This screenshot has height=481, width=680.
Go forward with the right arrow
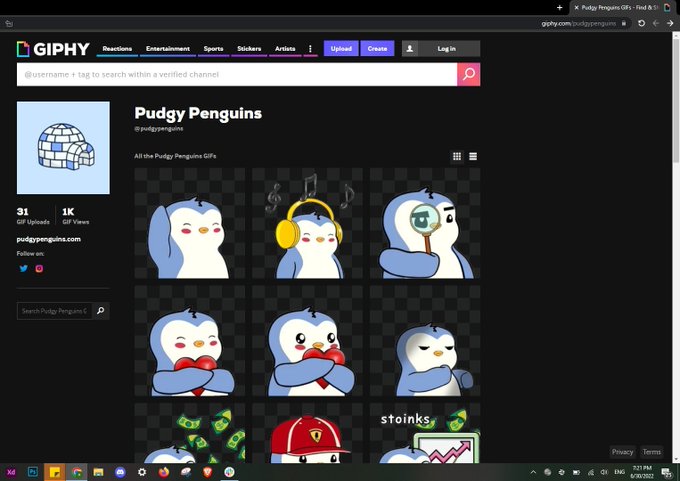click(x=670, y=23)
